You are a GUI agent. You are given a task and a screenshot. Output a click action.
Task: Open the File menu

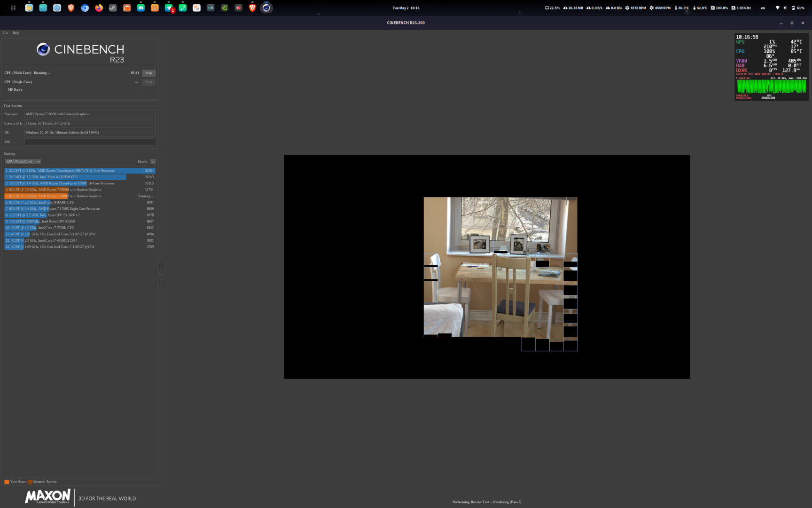tap(5, 33)
